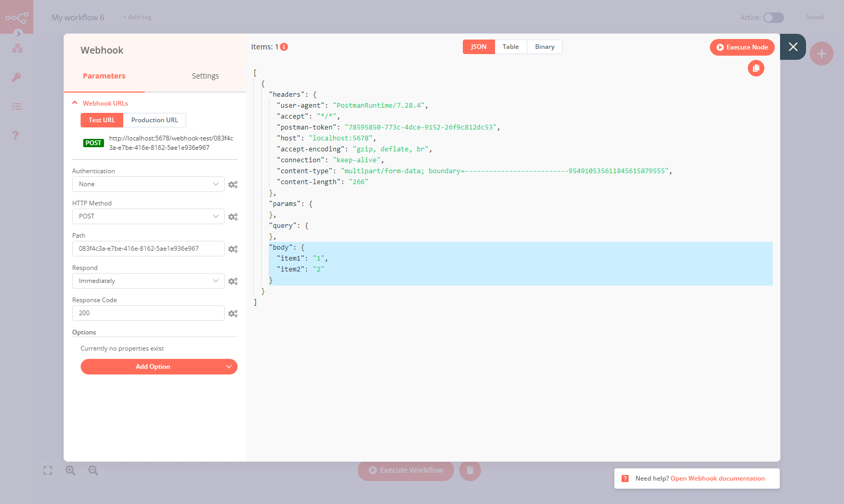Toggle the workflow Active switch
This screenshot has width=844, height=504.
pos(774,18)
